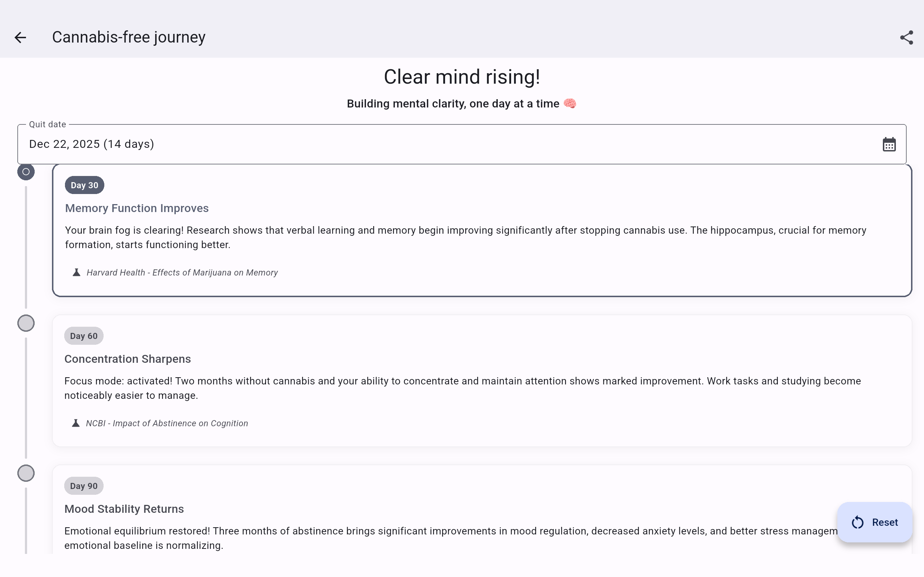This screenshot has width=924, height=577.
Task: Open the calendar date picker icon
Action: [889, 145]
